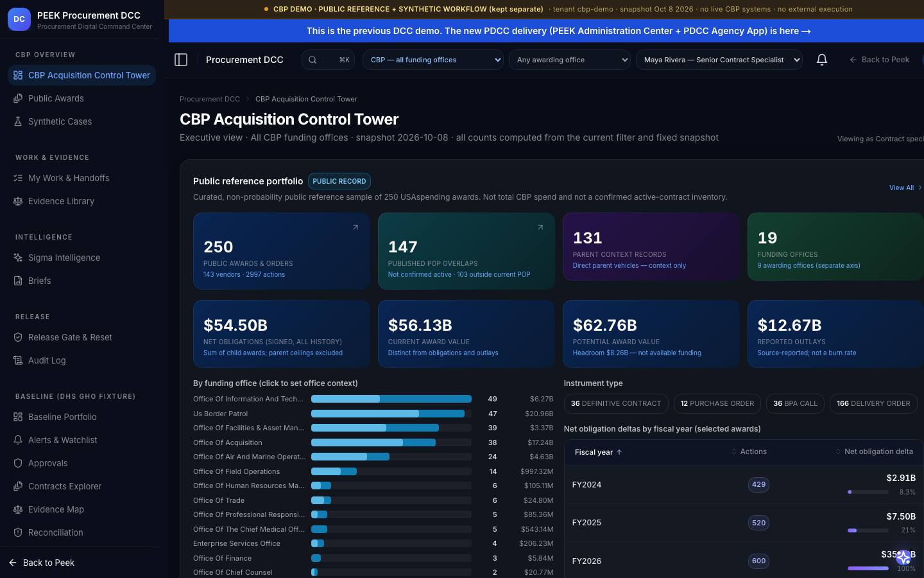Click the Contracts Explorer icon
924x578 pixels.
[x=18, y=486]
